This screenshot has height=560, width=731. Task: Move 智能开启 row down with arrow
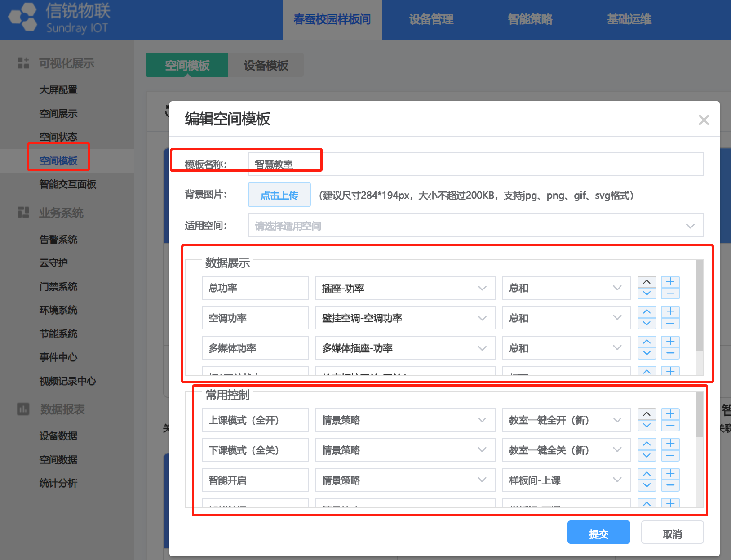[647, 486]
